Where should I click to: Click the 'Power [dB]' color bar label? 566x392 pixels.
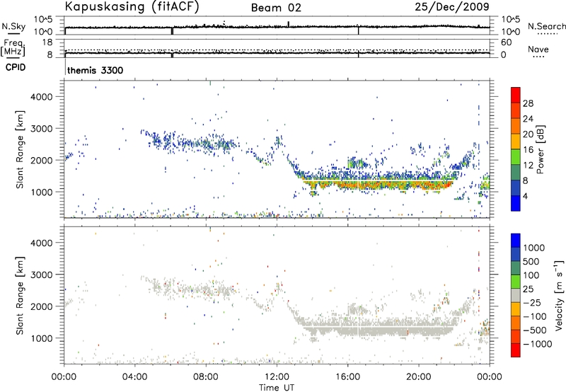pyautogui.click(x=541, y=149)
